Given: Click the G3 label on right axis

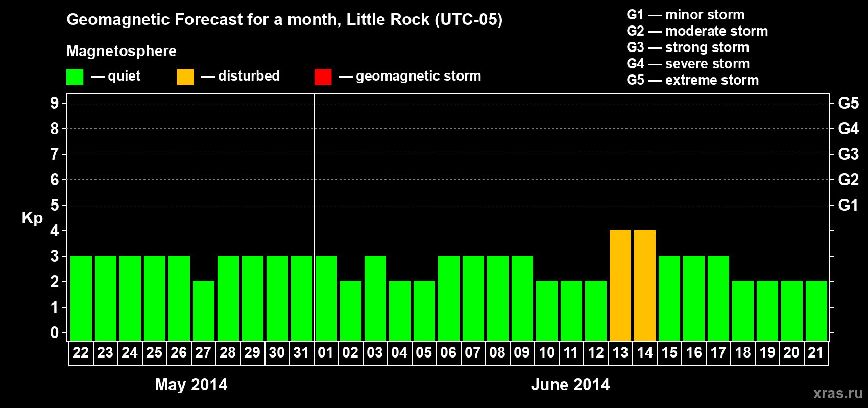Looking at the screenshot, I should coord(849,154).
